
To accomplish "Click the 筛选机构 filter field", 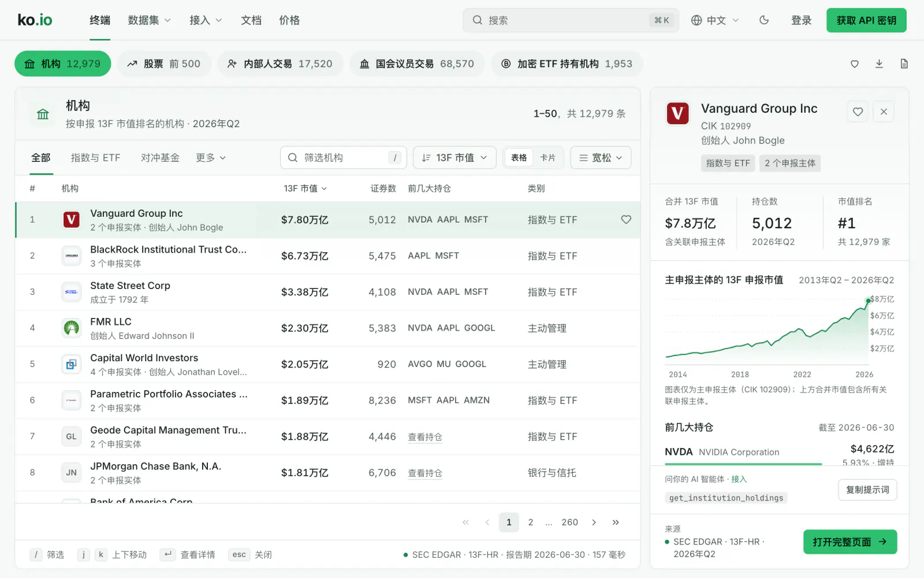I will pos(344,158).
